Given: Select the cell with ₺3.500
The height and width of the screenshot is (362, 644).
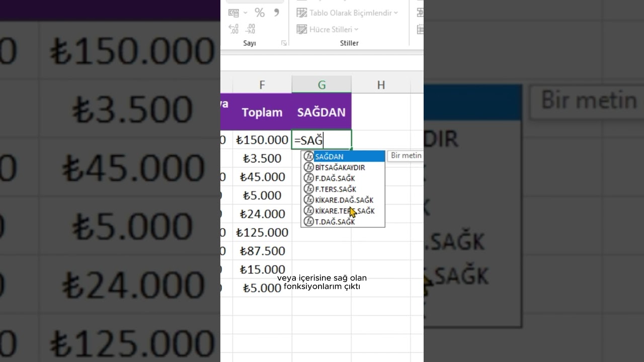Looking at the screenshot, I should pos(262,158).
